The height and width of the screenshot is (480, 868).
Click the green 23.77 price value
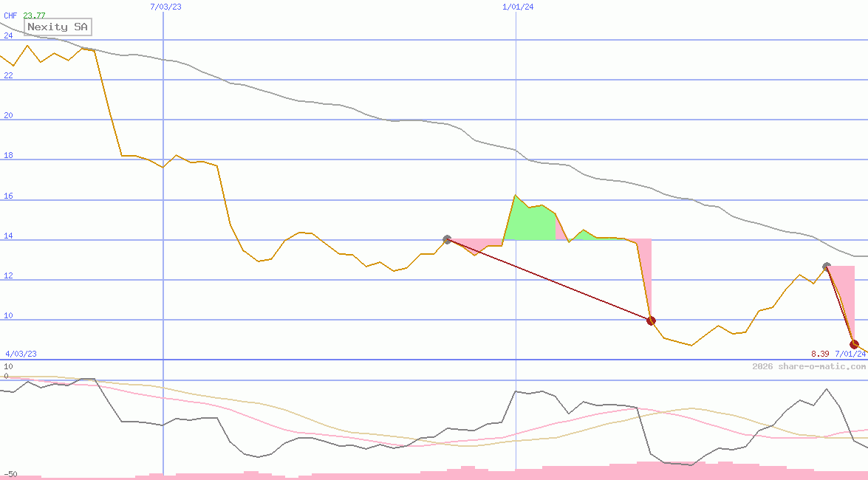click(x=34, y=15)
